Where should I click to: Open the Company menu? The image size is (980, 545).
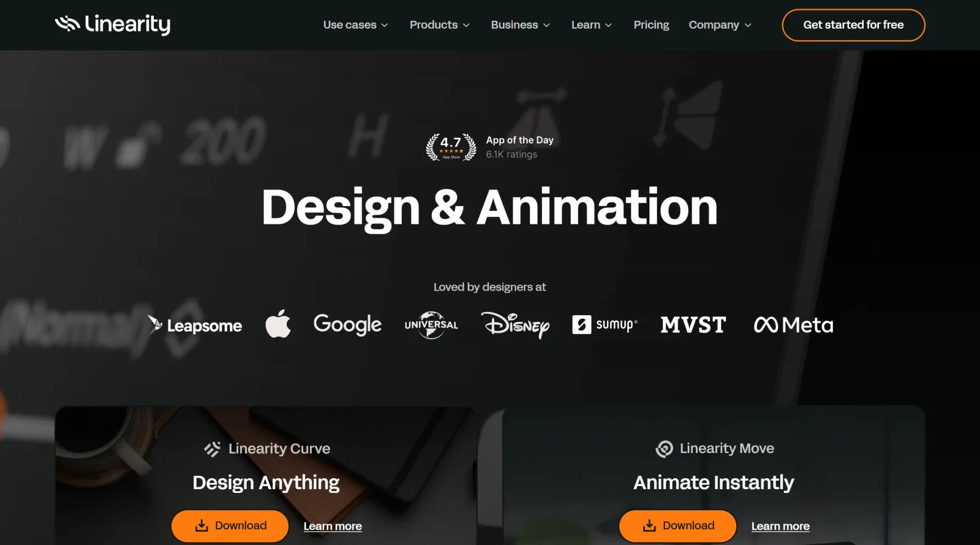720,25
